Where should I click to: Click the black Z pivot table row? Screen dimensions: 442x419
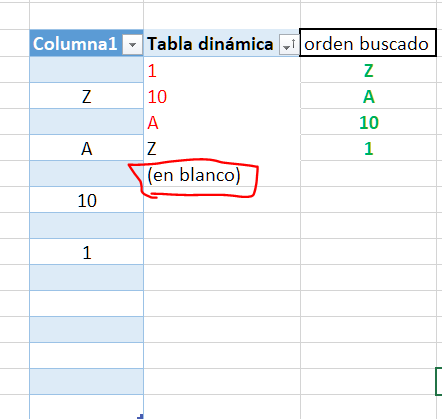[222, 148]
